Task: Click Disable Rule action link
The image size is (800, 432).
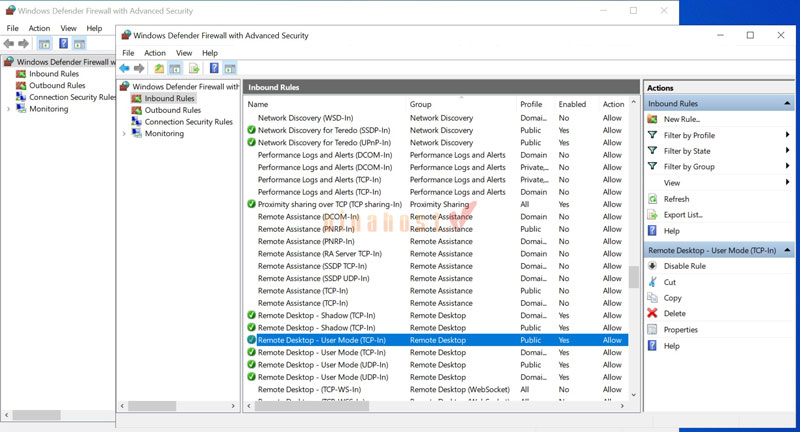Action: point(685,266)
